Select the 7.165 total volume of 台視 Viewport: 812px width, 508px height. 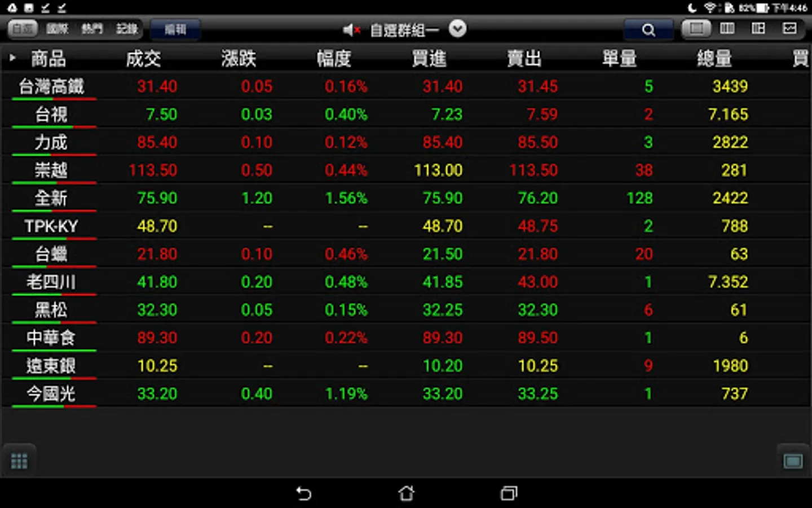pyautogui.click(x=728, y=114)
